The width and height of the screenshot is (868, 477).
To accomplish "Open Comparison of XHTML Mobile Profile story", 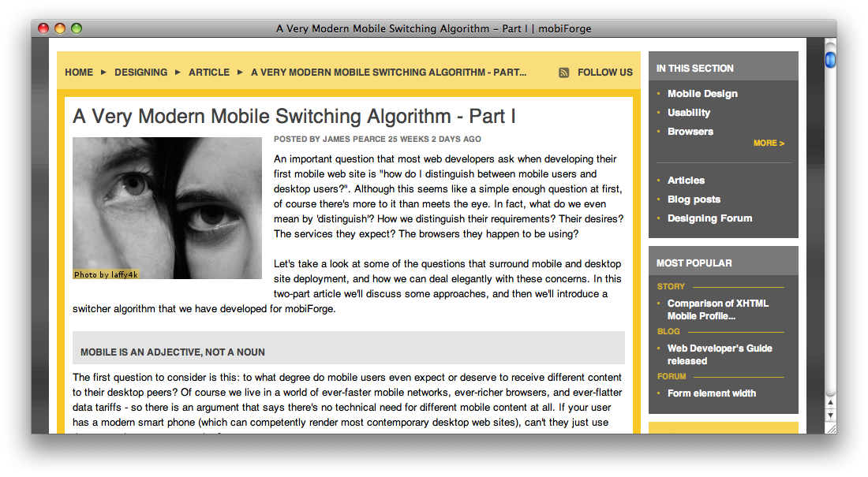I will 718,310.
